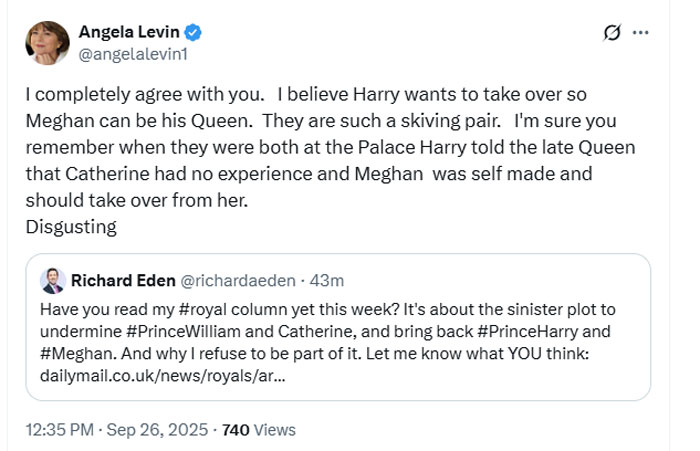Click Richard Eden's small avatar

[x=53, y=281]
